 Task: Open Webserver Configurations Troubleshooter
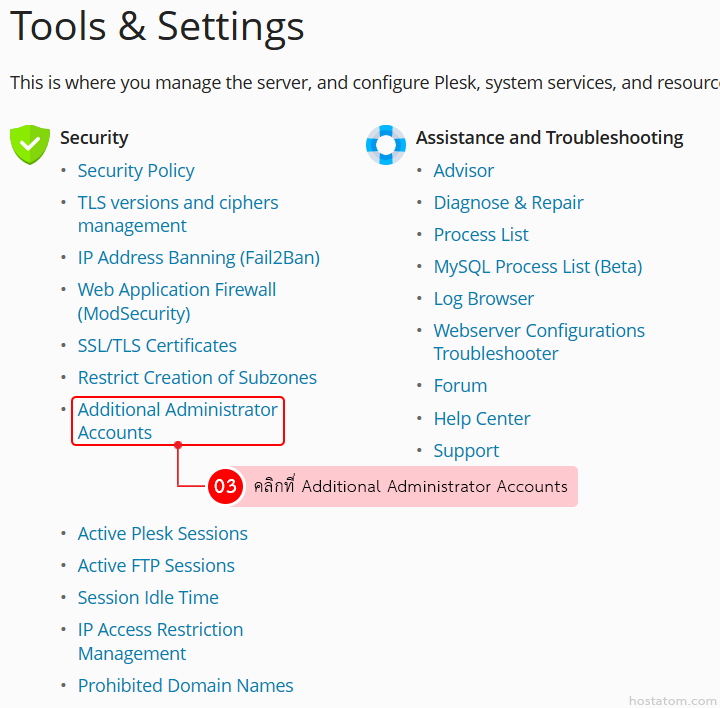pyautogui.click(x=538, y=342)
